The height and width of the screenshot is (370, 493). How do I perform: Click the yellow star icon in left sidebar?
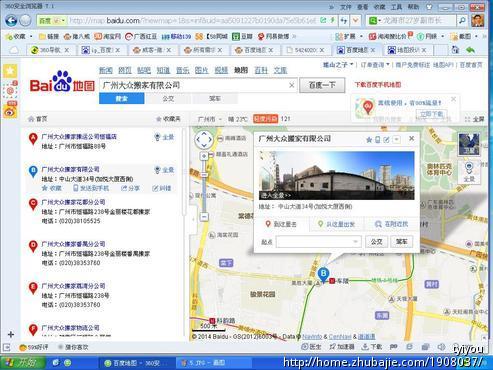(x=10, y=71)
